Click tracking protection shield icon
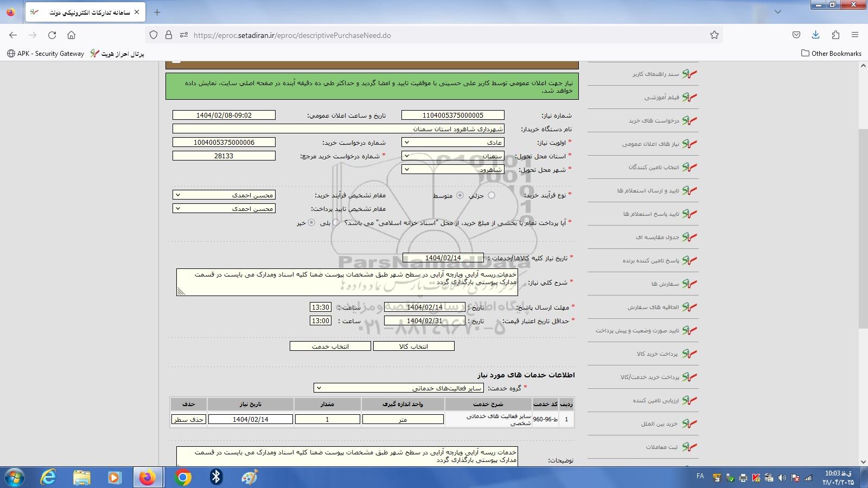Screen dimensions: 868x488 coord(154,35)
